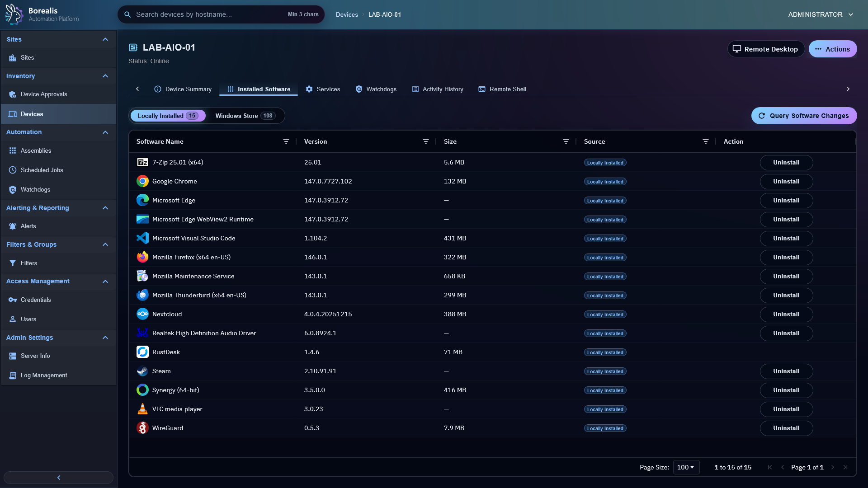Select the Locally Installed toggle
Viewport: 868px width, 488px height.
168,116
